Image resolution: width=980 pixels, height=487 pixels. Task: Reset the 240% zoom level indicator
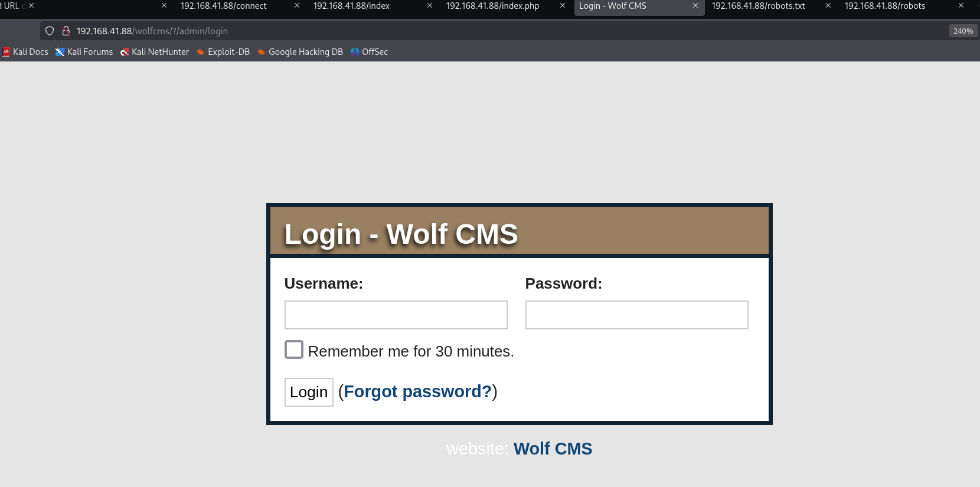[x=963, y=31]
